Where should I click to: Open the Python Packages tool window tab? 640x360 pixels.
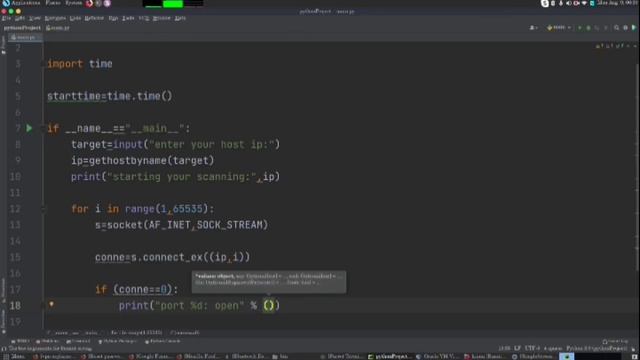coord(118,341)
